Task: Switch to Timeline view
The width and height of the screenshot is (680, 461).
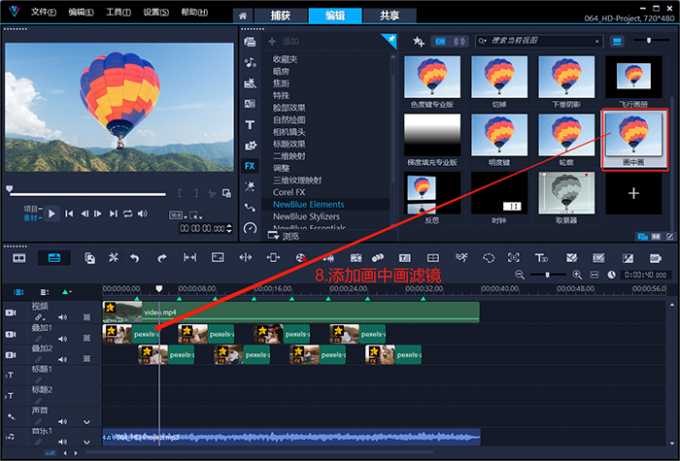Action: coord(54,258)
